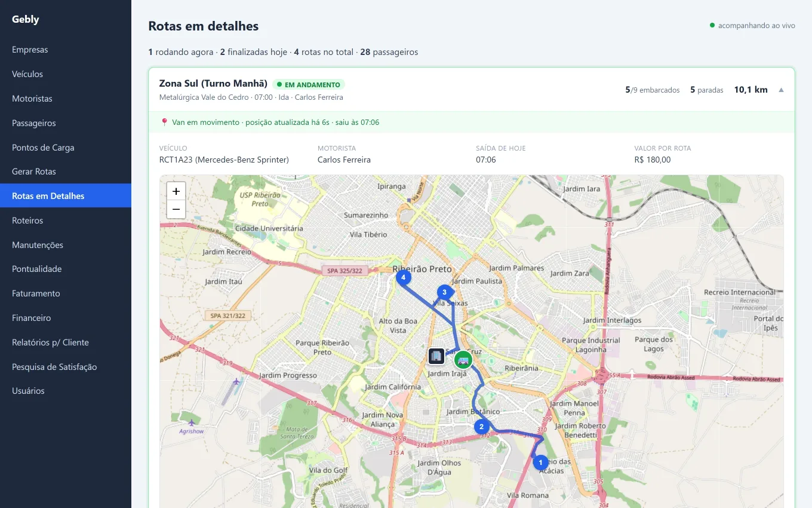Select stop marker 4 on the map
Viewport: 812px width, 508px height.
(404, 277)
